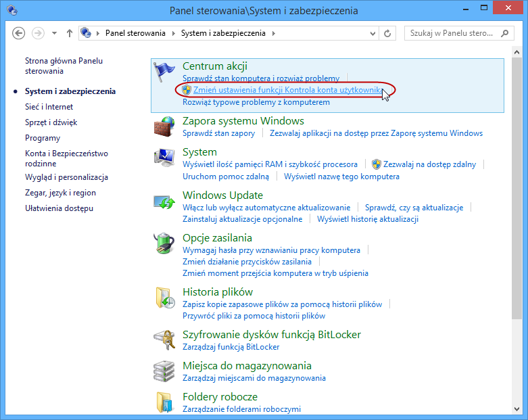Click Przywróć pliki za pomocą historii plików
528x420 pixels.
[254, 316]
